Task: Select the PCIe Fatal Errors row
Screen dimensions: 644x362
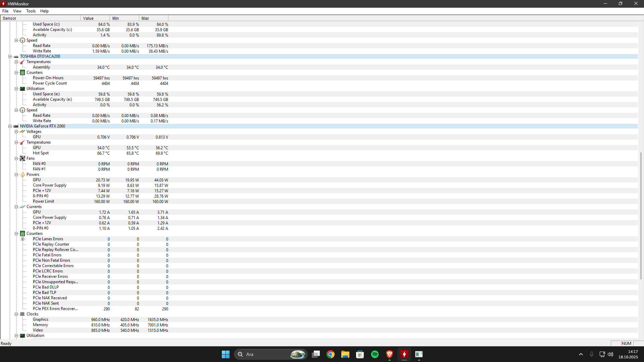Action: coord(319,255)
